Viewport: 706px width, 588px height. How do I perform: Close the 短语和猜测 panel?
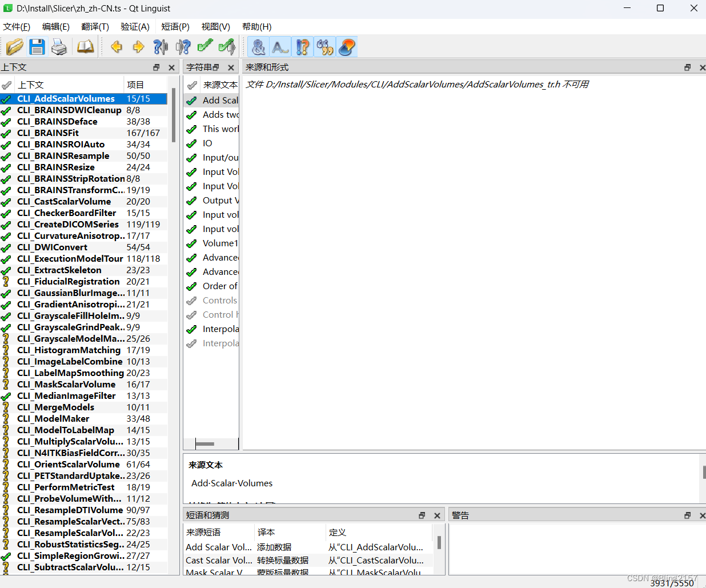click(x=437, y=515)
